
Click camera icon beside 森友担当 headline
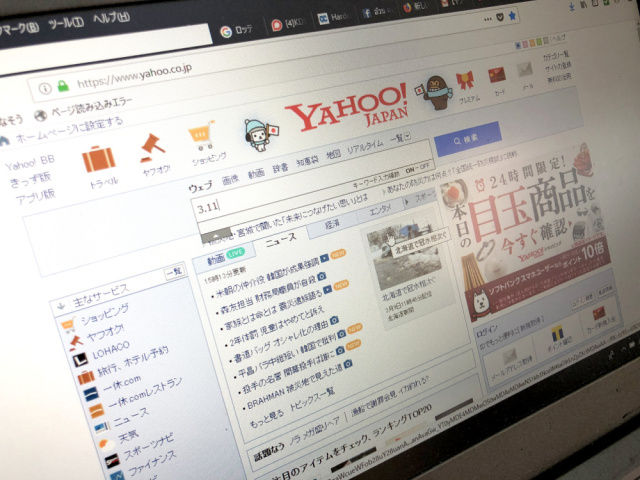tap(322, 277)
